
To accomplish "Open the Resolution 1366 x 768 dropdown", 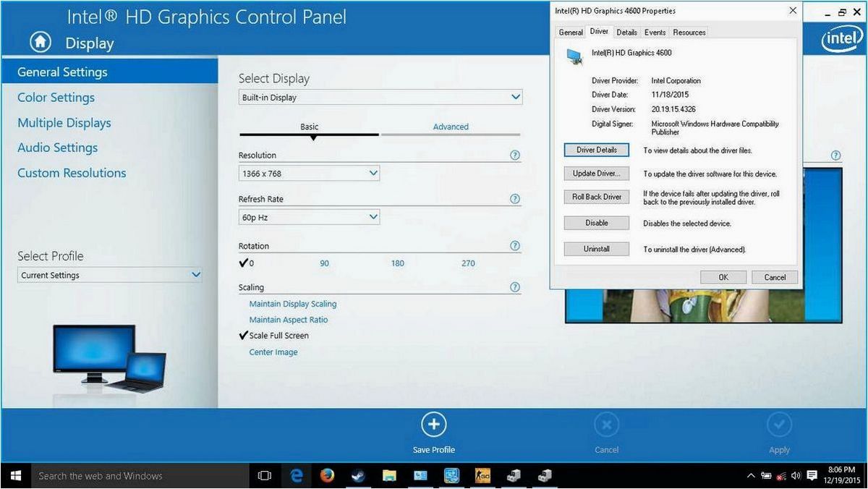I will 309,173.
